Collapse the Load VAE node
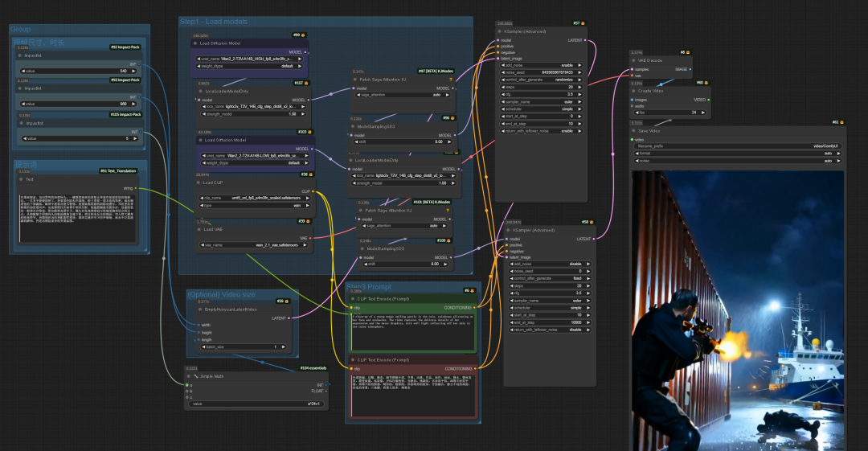Viewport: 868px width, 451px height. click(x=199, y=229)
